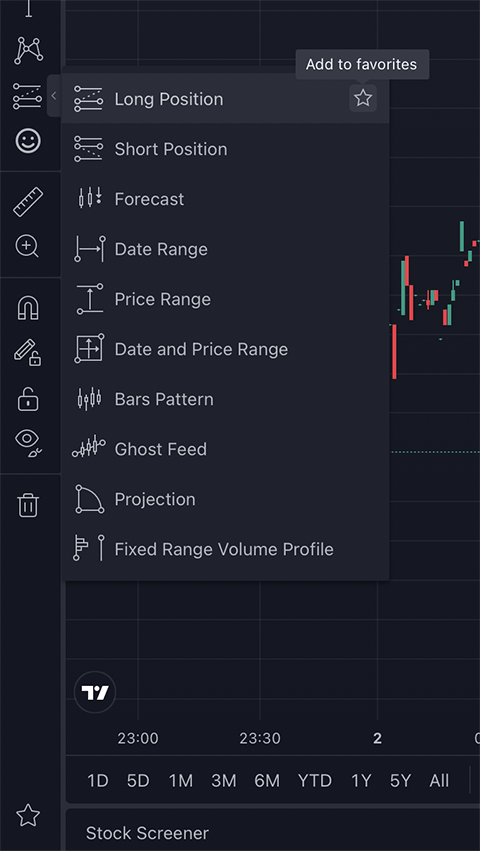The height and width of the screenshot is (851, 480).
Task: Open the favorites star in sidebar
Action: (28, 815)
